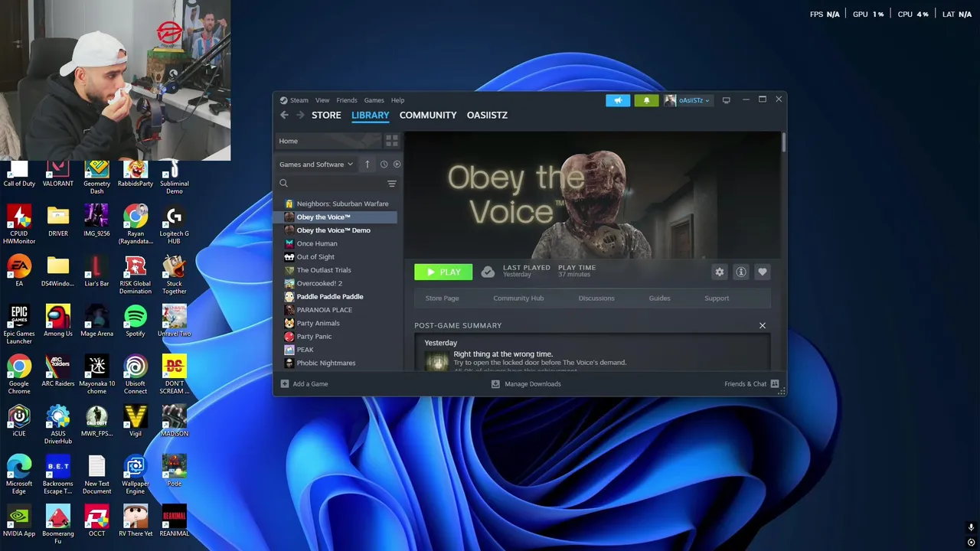Close the Post-Game Summary panel
980x551 pixels.
coord(763,326)
